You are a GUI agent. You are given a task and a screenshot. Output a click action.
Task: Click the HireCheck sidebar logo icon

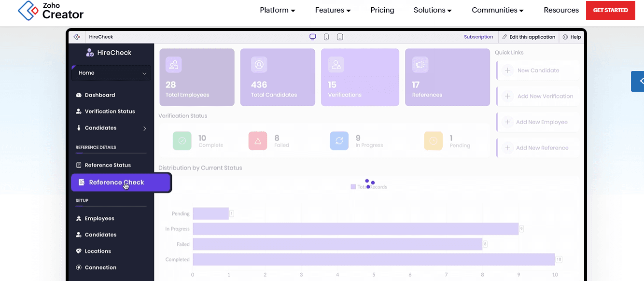coord(90,53)
